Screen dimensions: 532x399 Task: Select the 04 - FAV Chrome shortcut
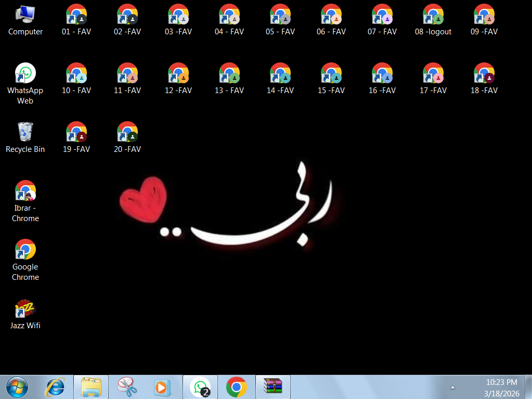click(x=229, y=20)
